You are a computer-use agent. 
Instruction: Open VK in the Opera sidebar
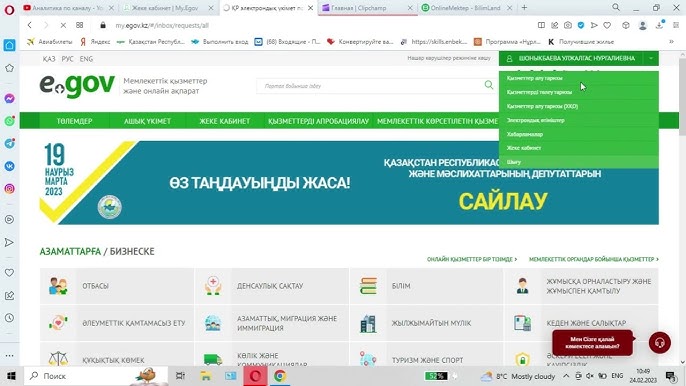[x=9, y=166]
